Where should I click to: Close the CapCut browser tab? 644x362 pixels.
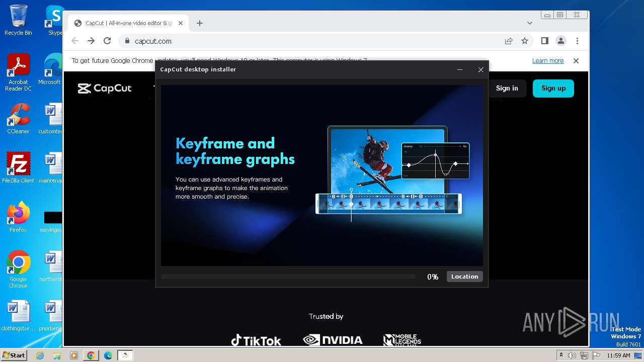[181, 23]
